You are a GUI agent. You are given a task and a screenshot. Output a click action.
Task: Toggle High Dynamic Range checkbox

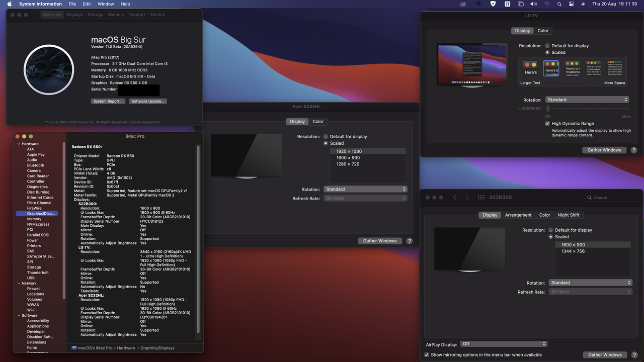click(547, 123)
